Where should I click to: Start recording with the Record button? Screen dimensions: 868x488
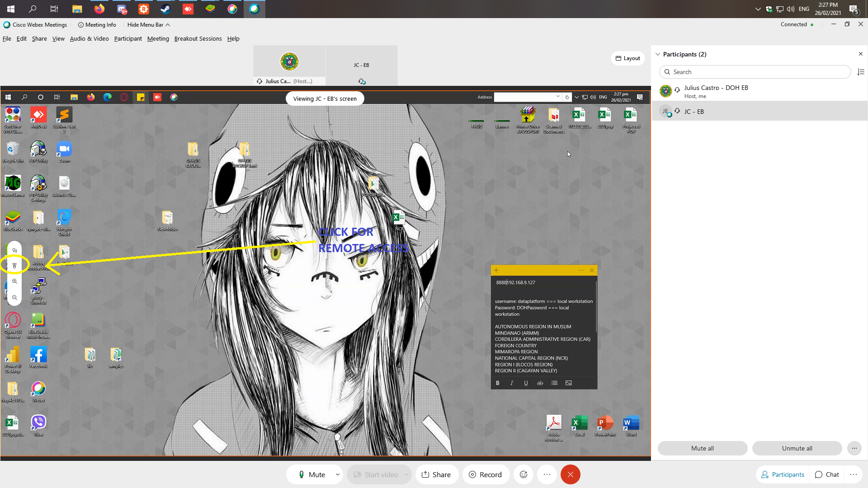pyautogui.click(x=486, y=474)
